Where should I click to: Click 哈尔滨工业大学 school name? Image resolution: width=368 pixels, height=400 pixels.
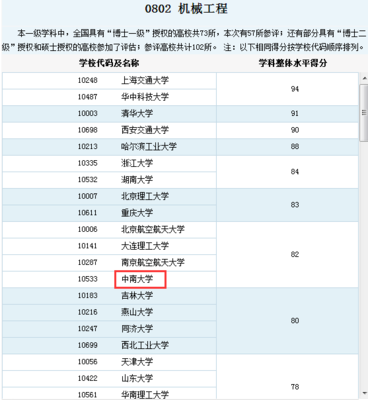pos(149,147)
